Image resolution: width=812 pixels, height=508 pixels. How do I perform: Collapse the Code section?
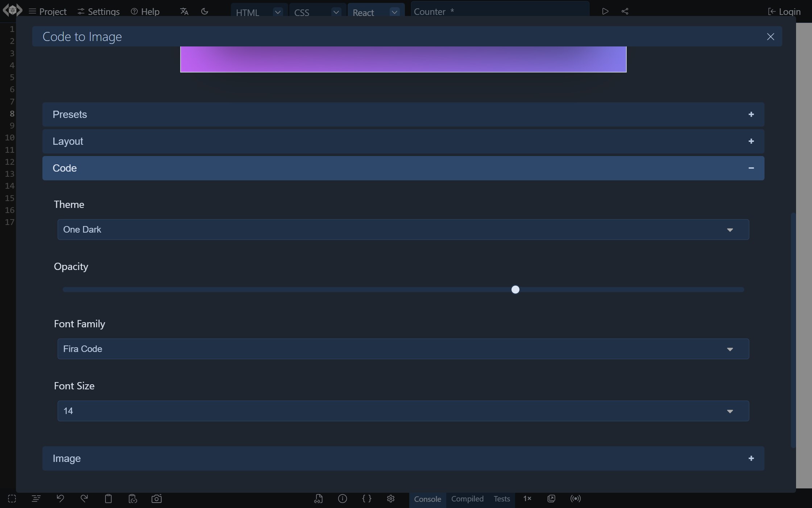click(751, 168)
